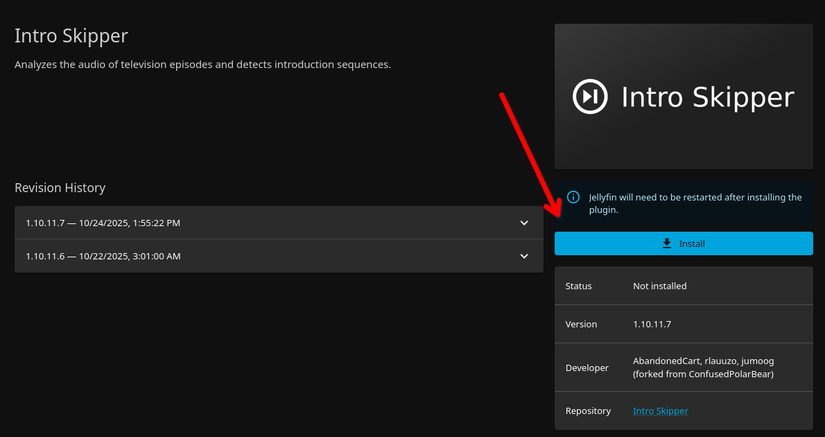This screenshot has height=437, width=825.
Task: Click the download arrow icon on Install
Action: click(667, 243)
